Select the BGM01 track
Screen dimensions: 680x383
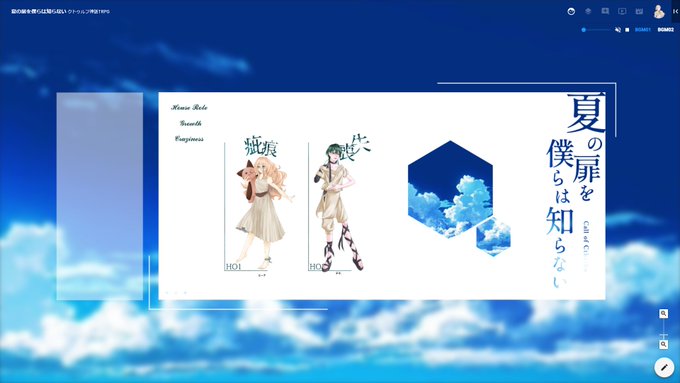[x=643, y=30]
